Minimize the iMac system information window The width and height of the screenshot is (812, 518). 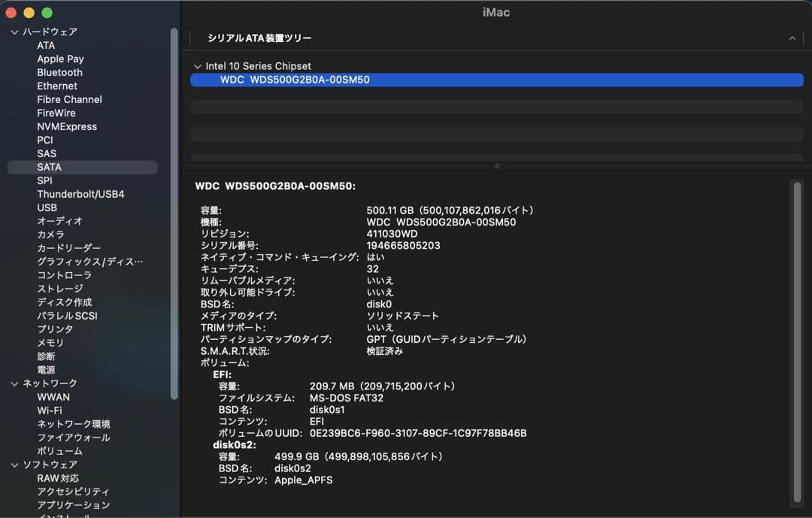(29, 12)
